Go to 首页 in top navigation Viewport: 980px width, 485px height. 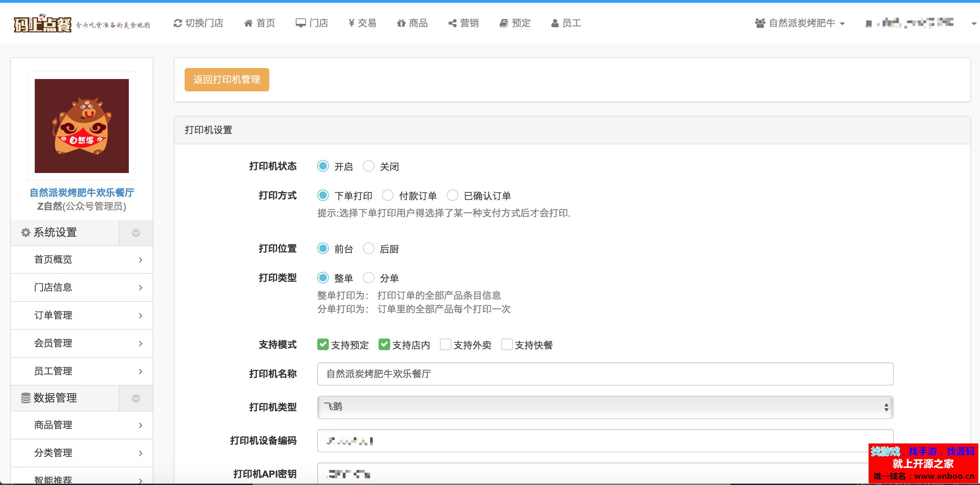point(259,23)
